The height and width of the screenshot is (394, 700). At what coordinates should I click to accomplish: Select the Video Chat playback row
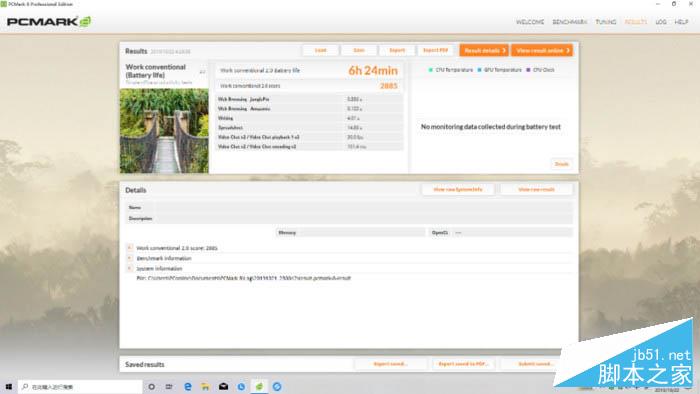[x=309, y=137]
